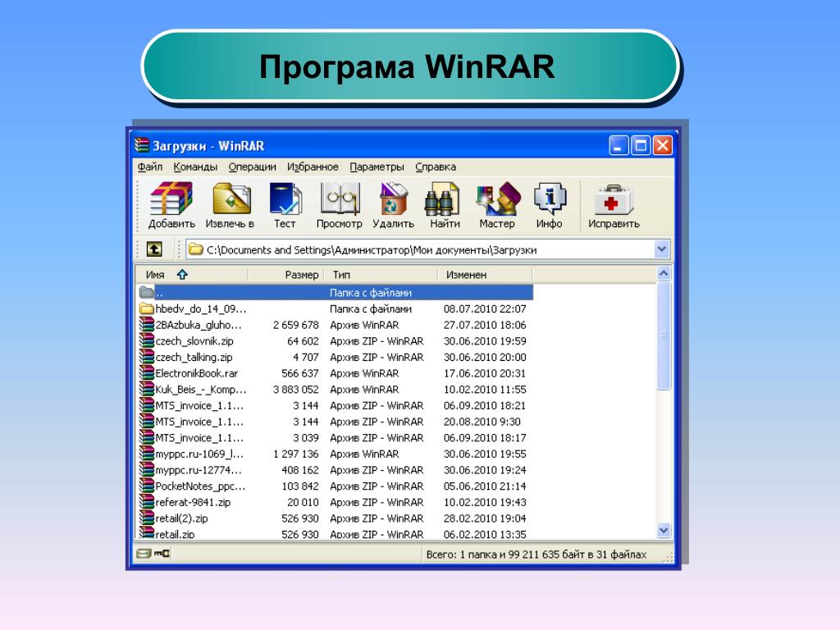Click the archive icon of czech_slovnik.zip
840x630 pixels.
point(146,340)
